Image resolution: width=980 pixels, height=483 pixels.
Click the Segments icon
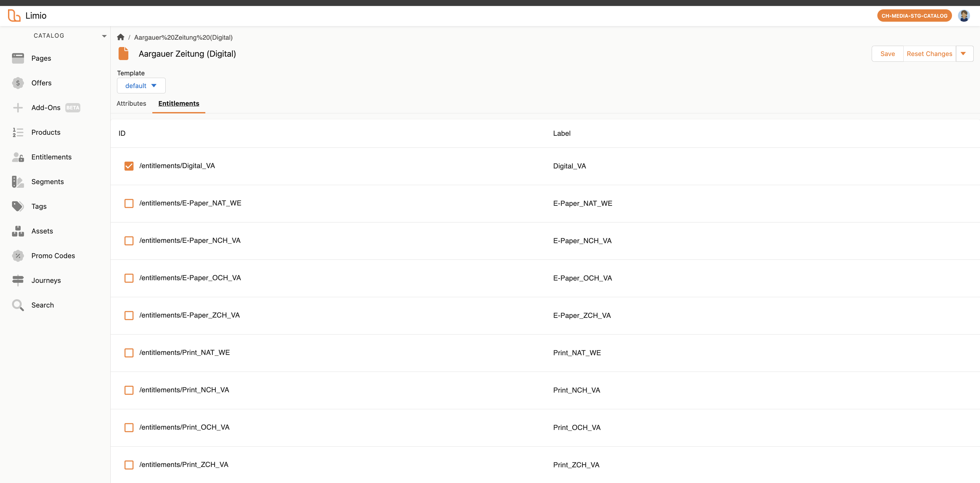18,182
